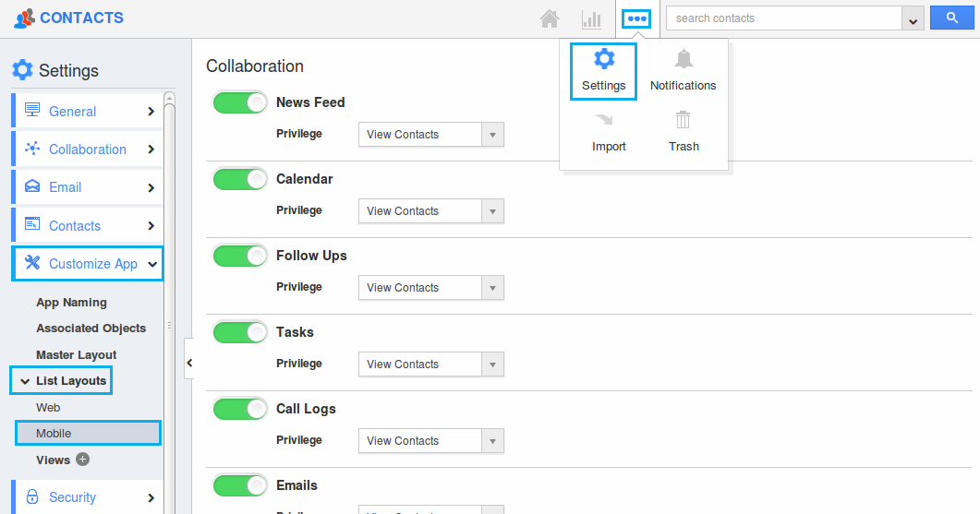Toggle the Call Logs switch
Screen dimensions: 980x514
pos(240,410)
